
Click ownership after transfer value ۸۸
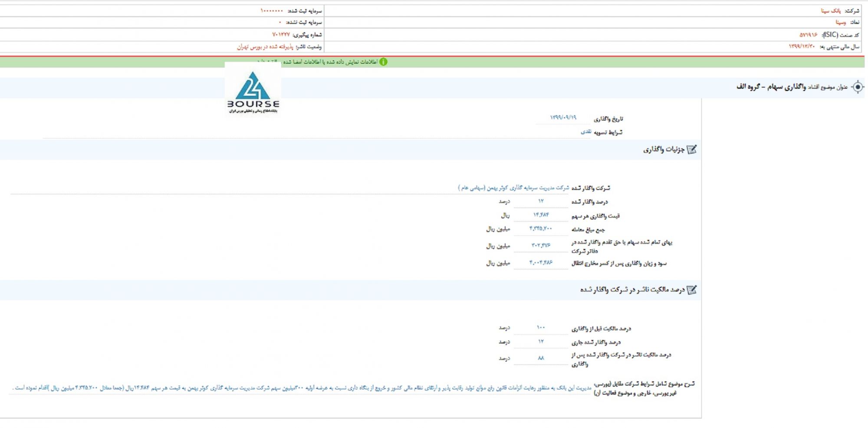[541, 358]
